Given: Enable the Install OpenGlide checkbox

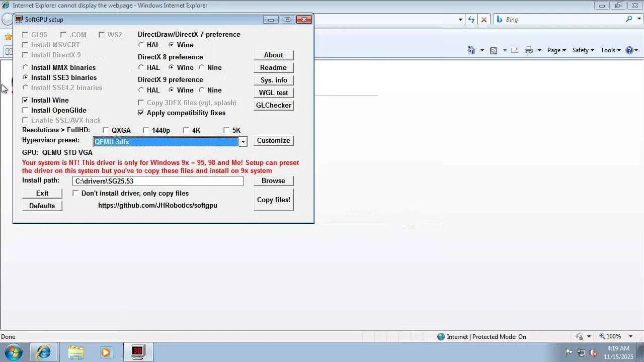Looking at the screenshot, I should click(x=25, y=110).
